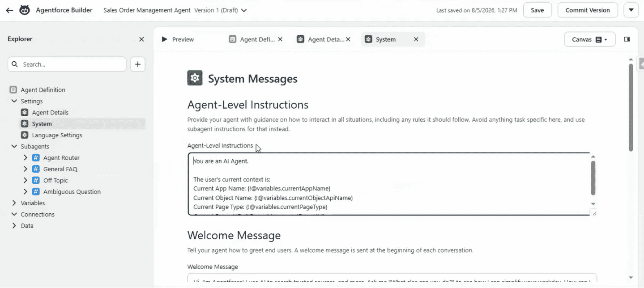
Task: Select Agent Router subagent
Action: pos(61,158)
